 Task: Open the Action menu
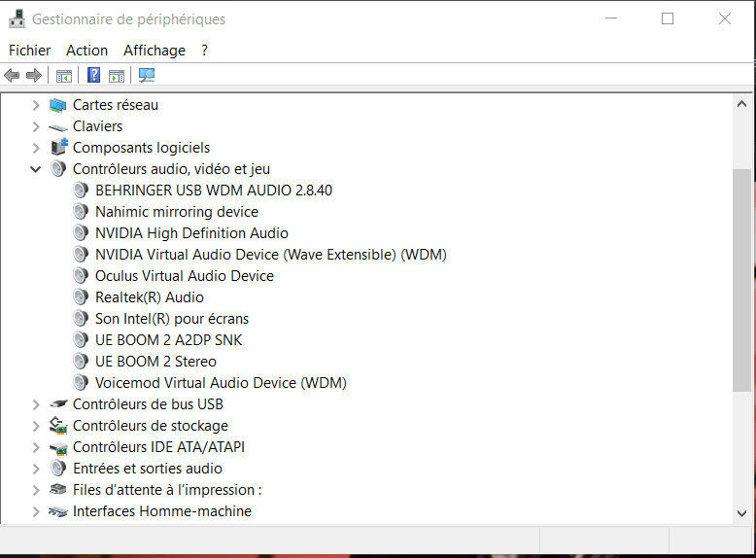(x=86, y=51)
